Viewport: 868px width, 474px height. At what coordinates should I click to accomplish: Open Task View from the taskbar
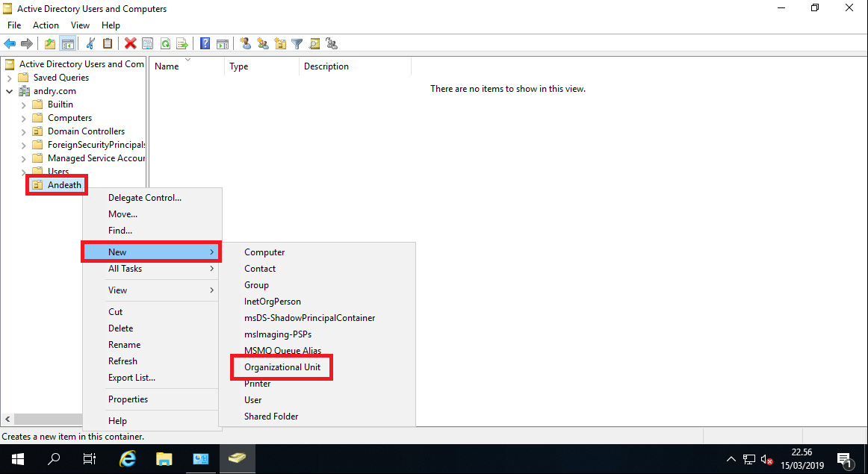point(89,459)
